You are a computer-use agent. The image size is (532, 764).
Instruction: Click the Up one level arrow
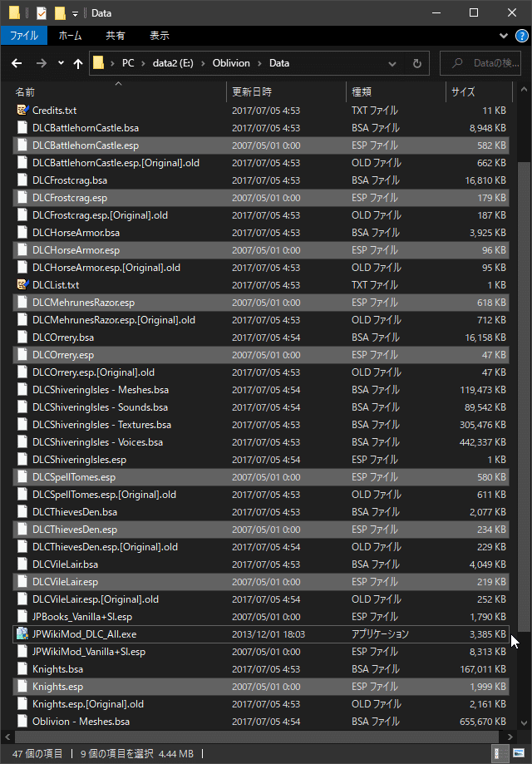click(x=78, y=63)
